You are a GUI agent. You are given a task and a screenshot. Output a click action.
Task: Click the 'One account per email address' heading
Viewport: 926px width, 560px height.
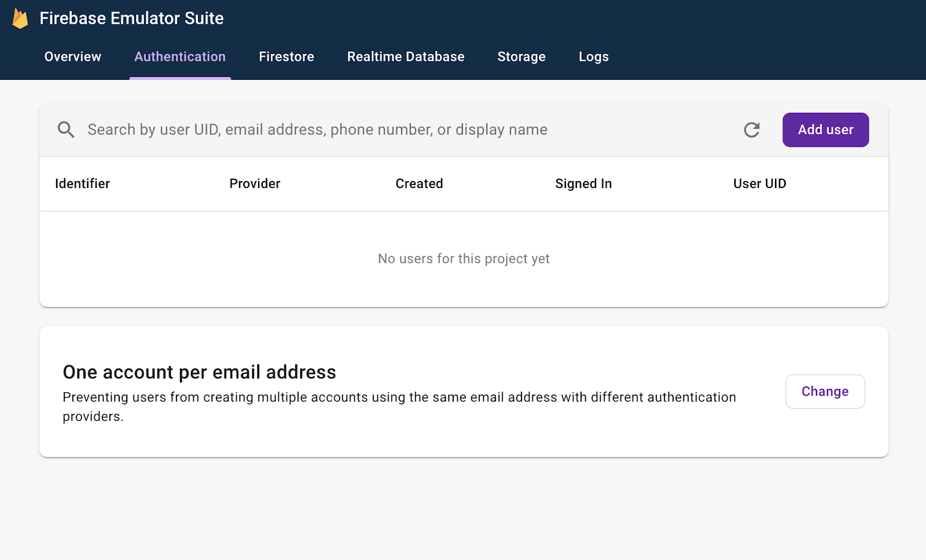point(199,372)
